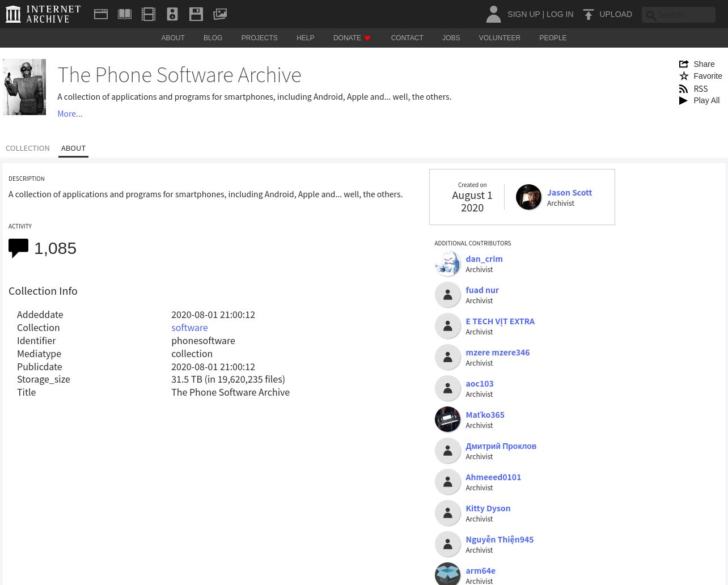
Task: Open Дмитрий Проклов profile link
Action: click(501, 446)
